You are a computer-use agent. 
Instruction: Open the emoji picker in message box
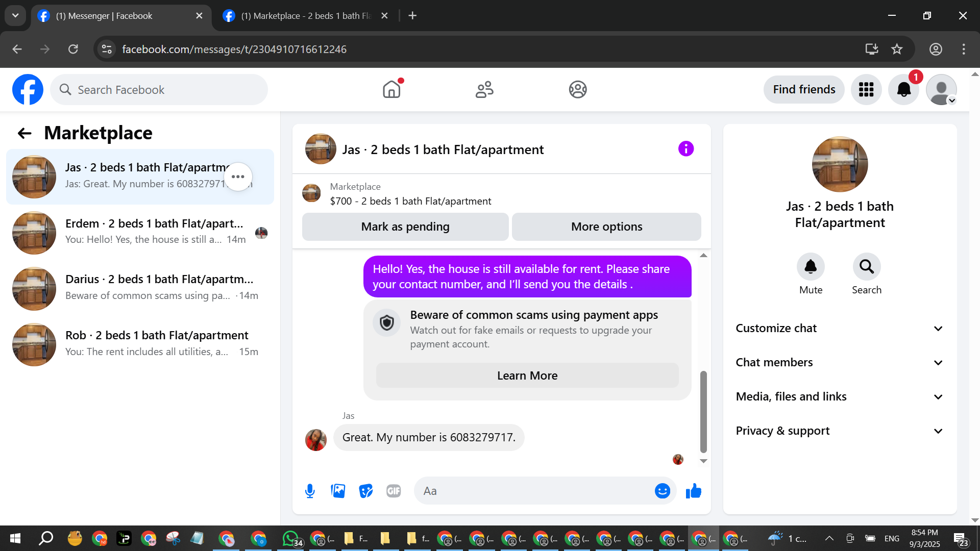click(663, 491)
